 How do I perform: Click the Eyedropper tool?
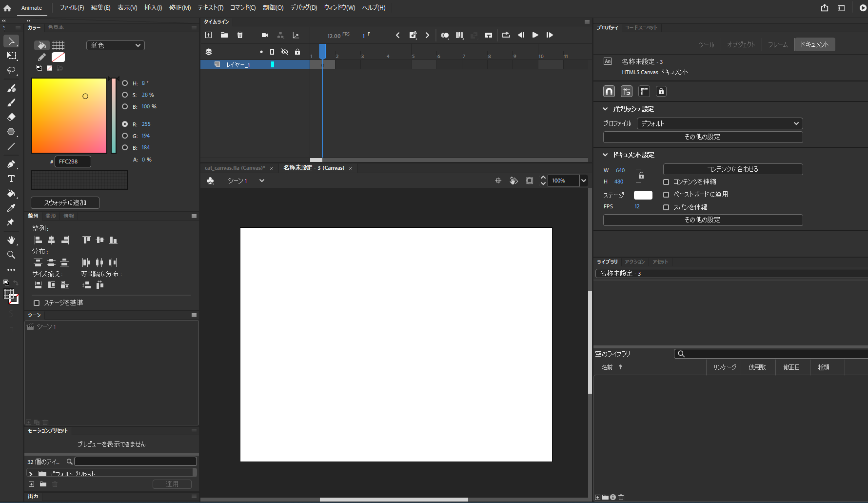11,208
